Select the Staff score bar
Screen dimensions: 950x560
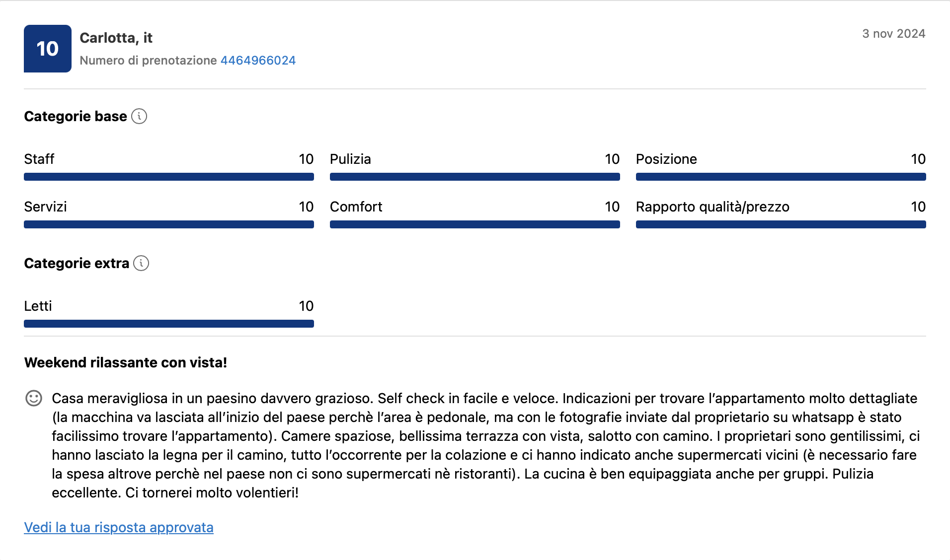click(168, 176)
